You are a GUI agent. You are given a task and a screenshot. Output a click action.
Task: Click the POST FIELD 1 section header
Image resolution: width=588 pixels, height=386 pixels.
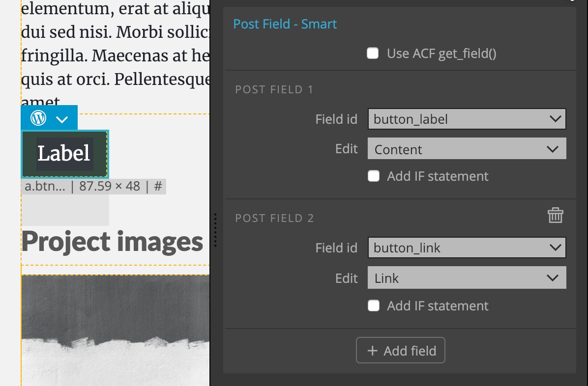274,89
